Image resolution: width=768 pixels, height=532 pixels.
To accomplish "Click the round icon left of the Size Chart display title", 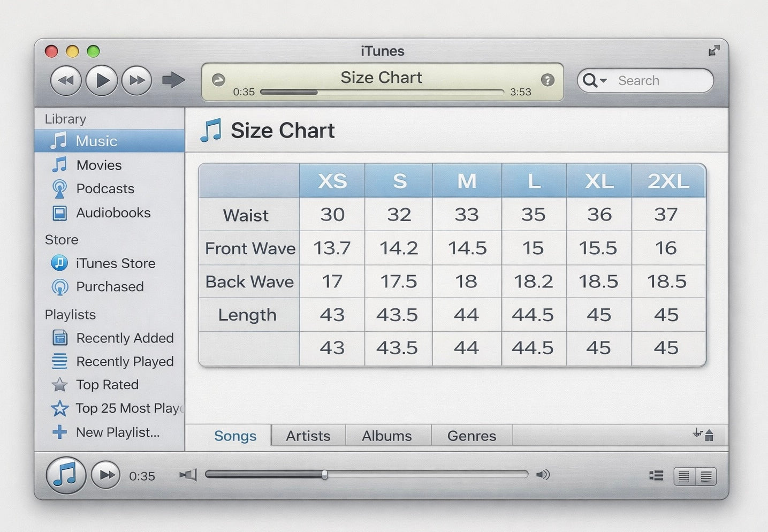I will 218,80.
